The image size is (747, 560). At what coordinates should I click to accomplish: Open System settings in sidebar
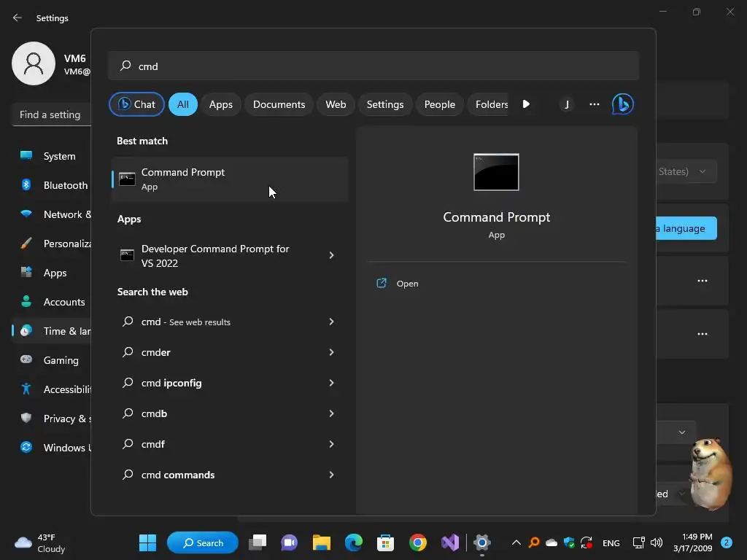(x=52, y=156)
